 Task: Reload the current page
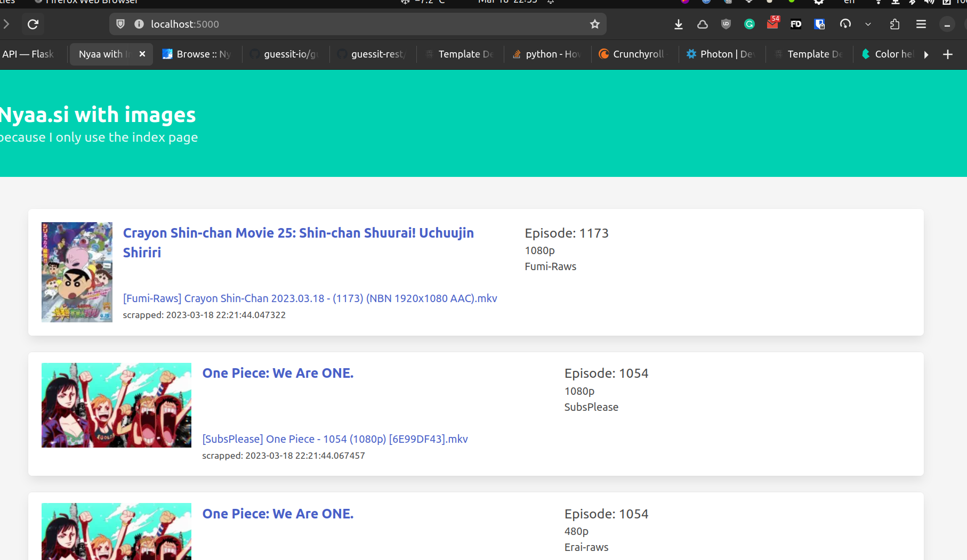33,24
